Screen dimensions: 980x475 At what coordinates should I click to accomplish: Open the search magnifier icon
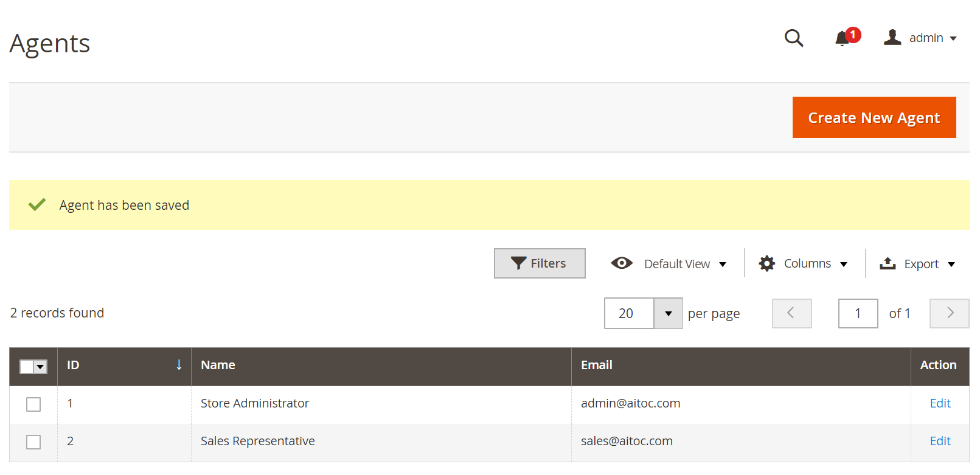coord(794,38)
